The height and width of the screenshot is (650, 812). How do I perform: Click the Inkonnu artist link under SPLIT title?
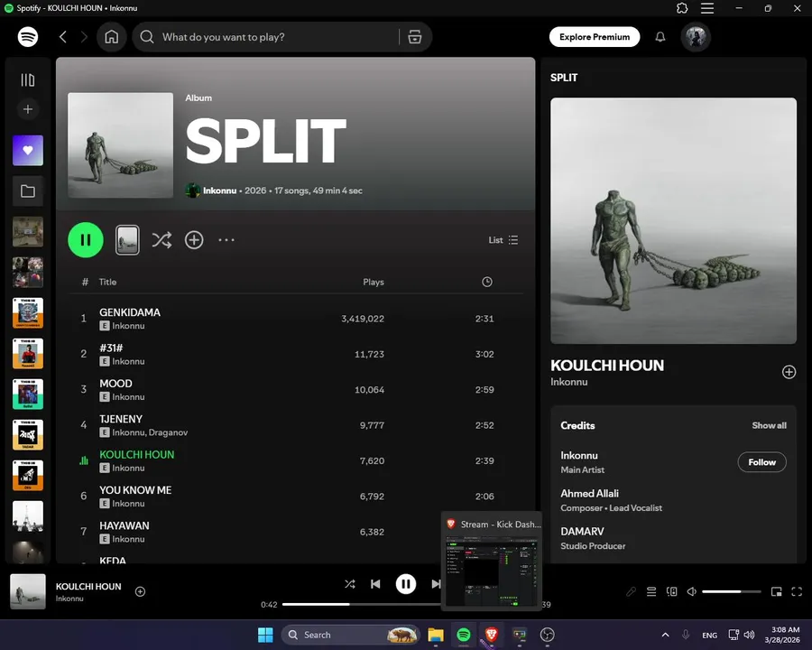click(219, 190)
